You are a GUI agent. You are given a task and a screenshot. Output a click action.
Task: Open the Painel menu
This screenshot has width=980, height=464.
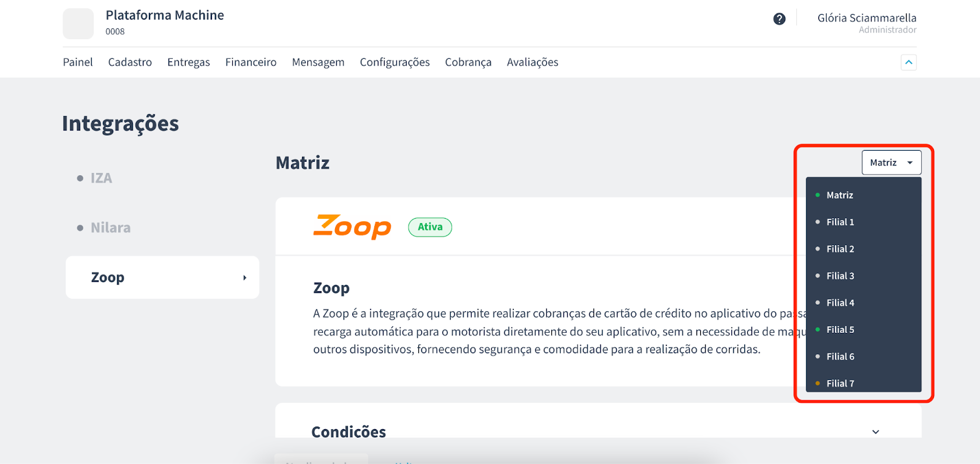78,62
